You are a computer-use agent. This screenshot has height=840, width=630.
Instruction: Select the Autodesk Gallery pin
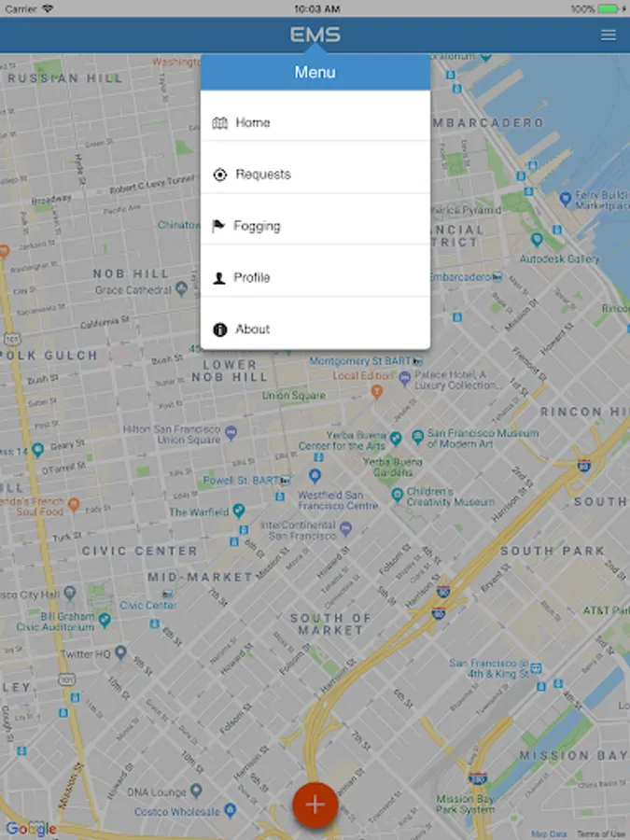(537, 240)
